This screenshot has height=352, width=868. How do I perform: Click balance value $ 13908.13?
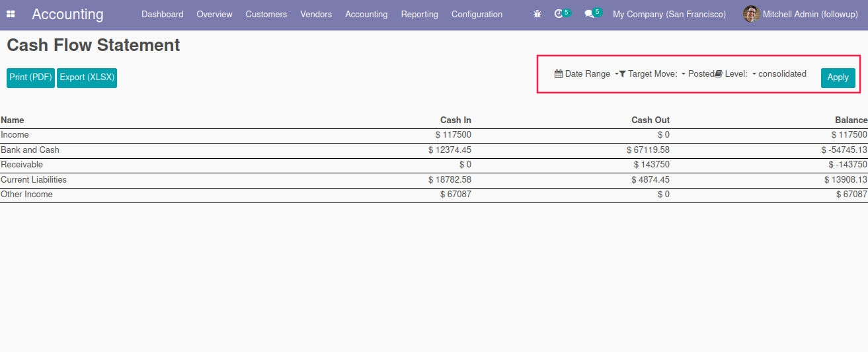pyautogui.click(x=846, y=179)
